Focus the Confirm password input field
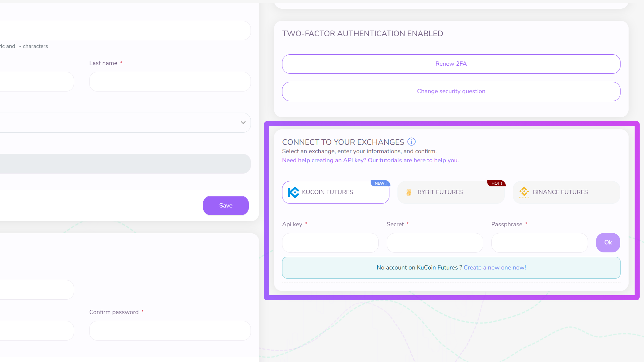Viewport: 644px width, 362px height. pos(170,330)
